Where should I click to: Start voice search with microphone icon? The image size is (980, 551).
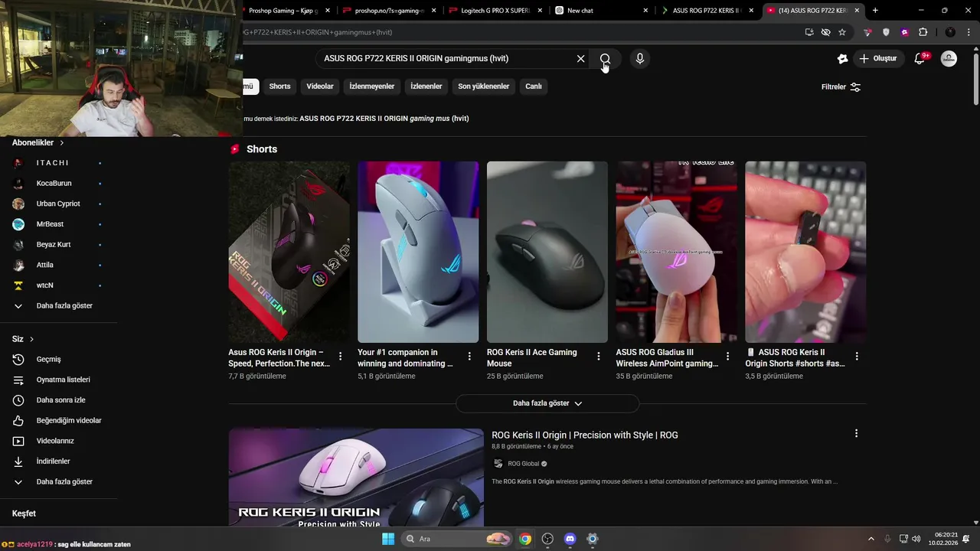click(639, 59)
